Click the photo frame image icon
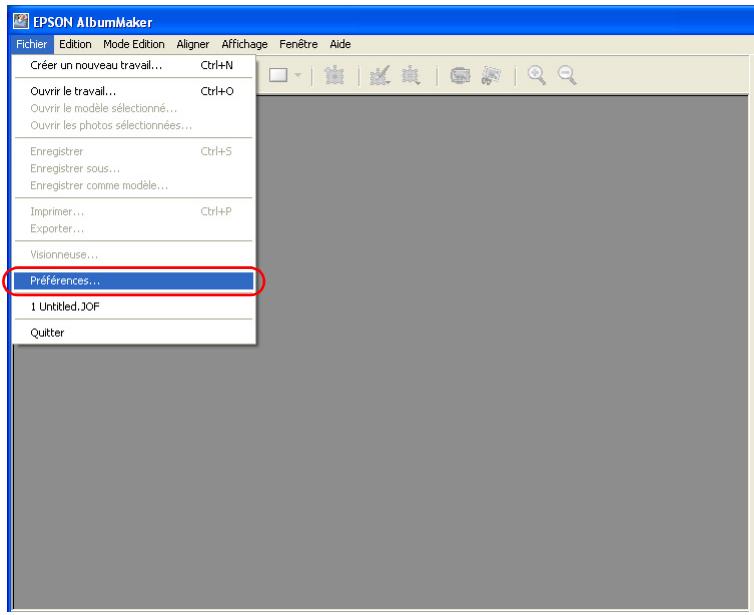The width and height of the screenshot is (754, 615). tap(460, 75)
